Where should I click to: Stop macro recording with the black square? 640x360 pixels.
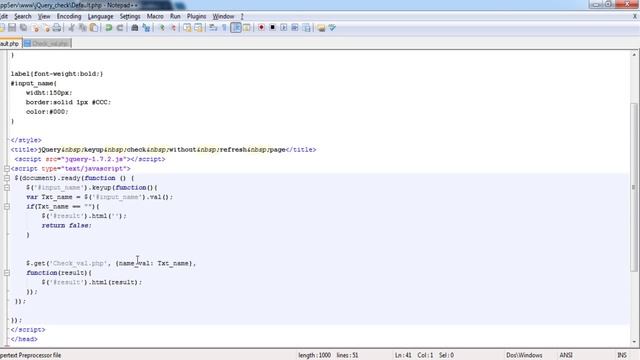tap(272, 28)
